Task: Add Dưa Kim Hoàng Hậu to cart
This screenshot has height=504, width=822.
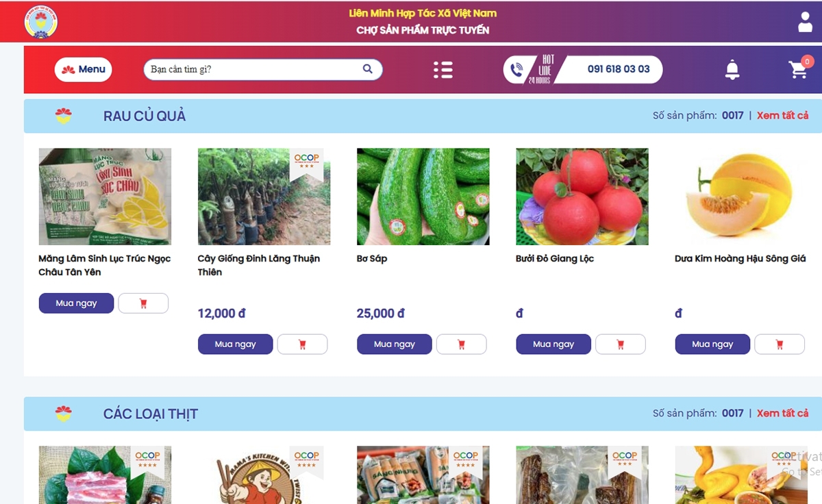Action: pyautogui.click(x=779, y=344)
